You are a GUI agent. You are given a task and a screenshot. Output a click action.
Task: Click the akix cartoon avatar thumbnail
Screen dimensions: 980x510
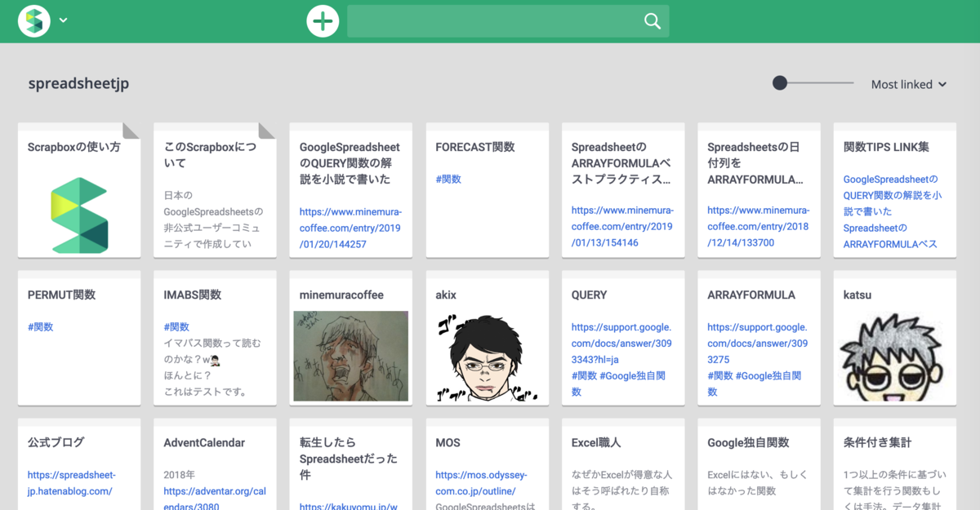[x=487, y=357]
